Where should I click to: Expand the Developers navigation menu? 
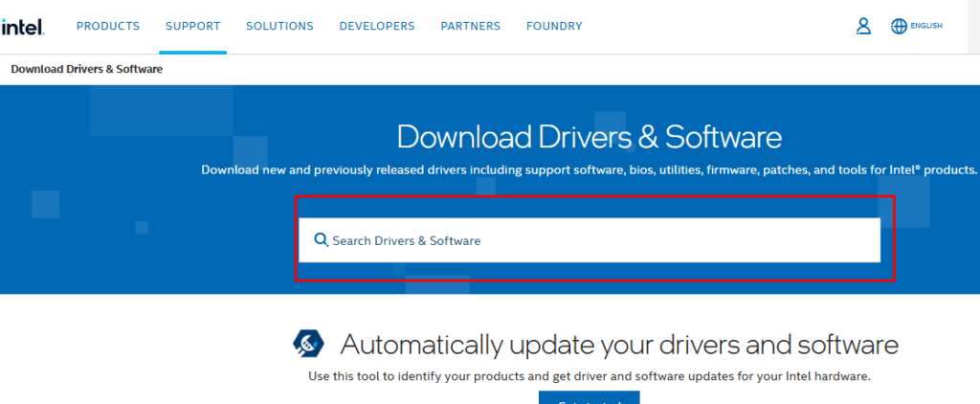pyautogui.click(x=377, y=26)
